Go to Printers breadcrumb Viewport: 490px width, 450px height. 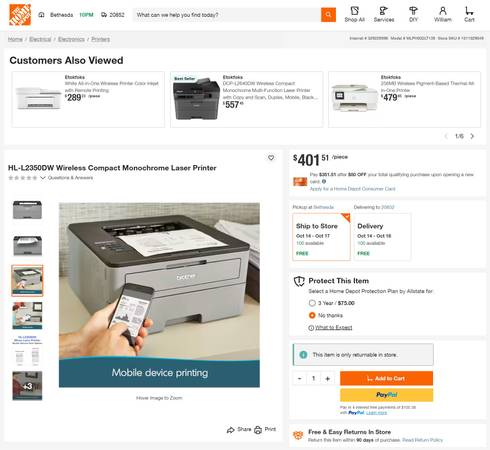pos(100,39)
